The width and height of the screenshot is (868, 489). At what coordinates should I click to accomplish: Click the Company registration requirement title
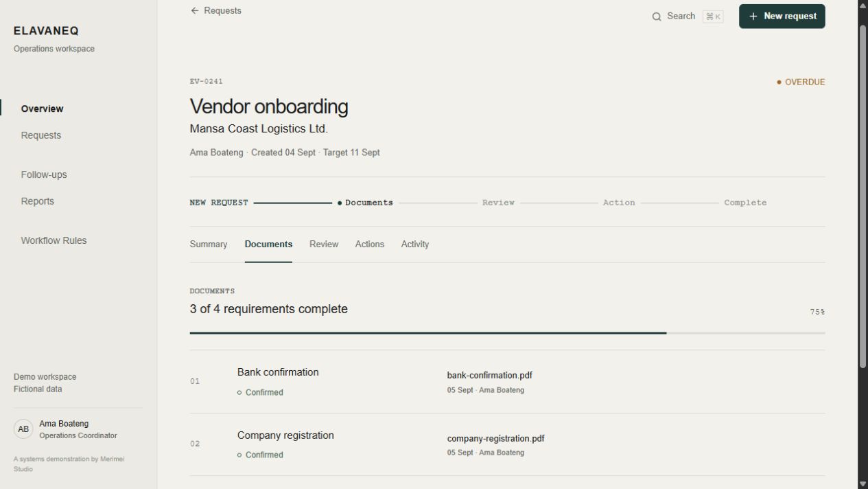point(285,435)
